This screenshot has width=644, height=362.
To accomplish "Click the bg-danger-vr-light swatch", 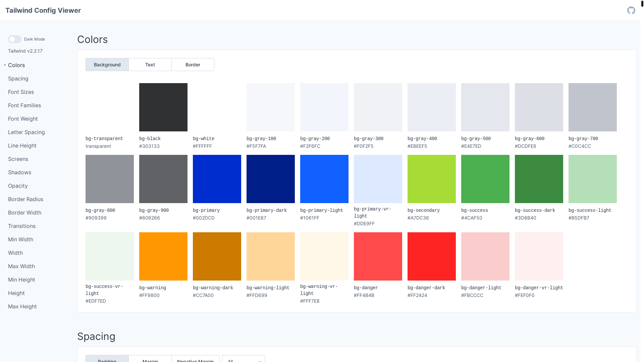I will coord(539,256).
